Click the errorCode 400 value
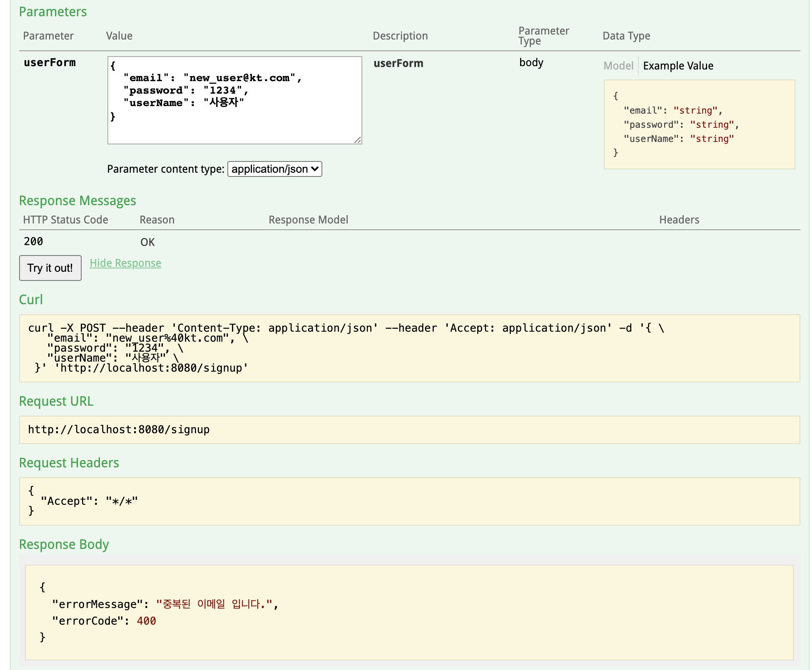 146,621
